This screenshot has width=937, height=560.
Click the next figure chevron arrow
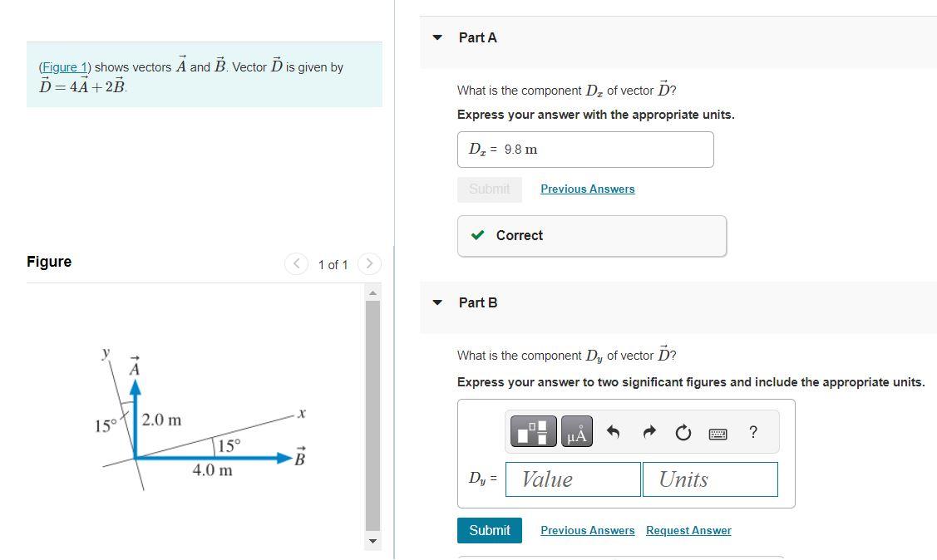pyautogui.click(x=369, y=263)
